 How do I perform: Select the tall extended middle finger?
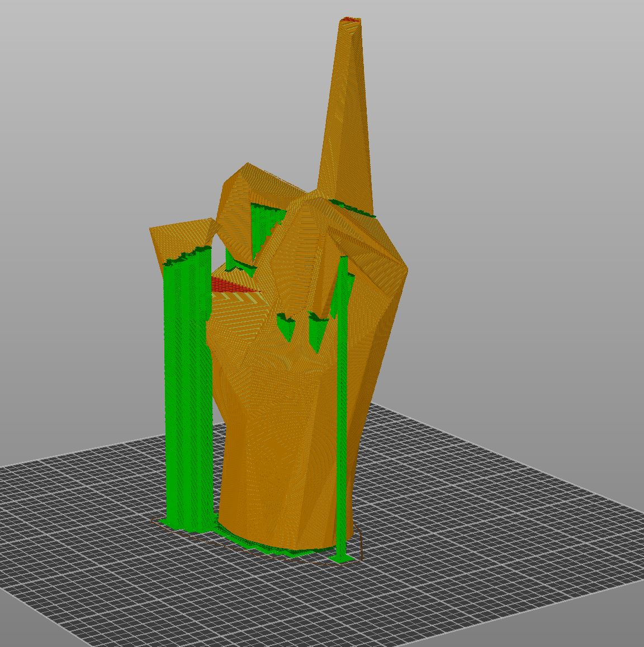pyautogui.click(x=347, y=101)
